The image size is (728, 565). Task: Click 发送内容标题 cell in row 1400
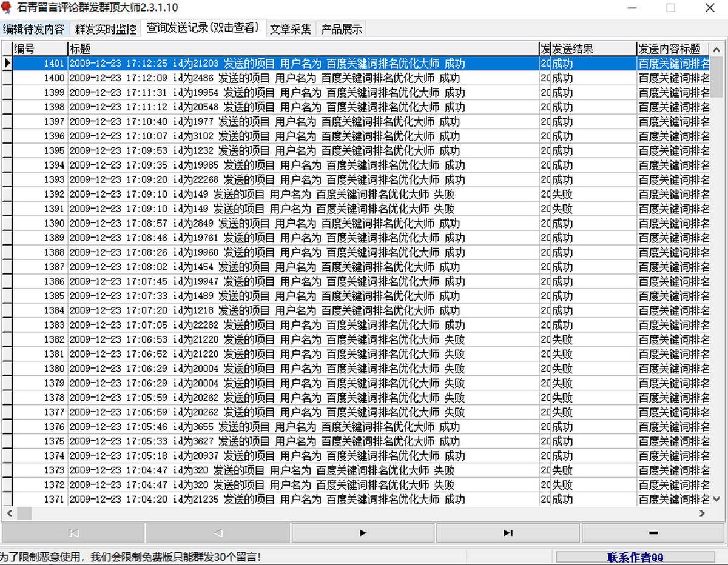(x=673, y=78)
